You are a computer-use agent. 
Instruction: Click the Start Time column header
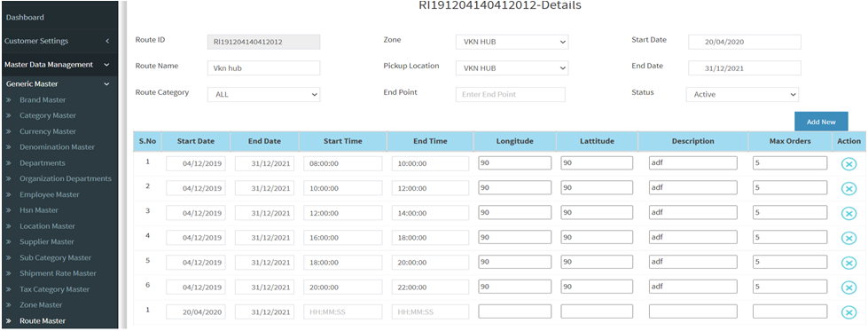(342, 141)
